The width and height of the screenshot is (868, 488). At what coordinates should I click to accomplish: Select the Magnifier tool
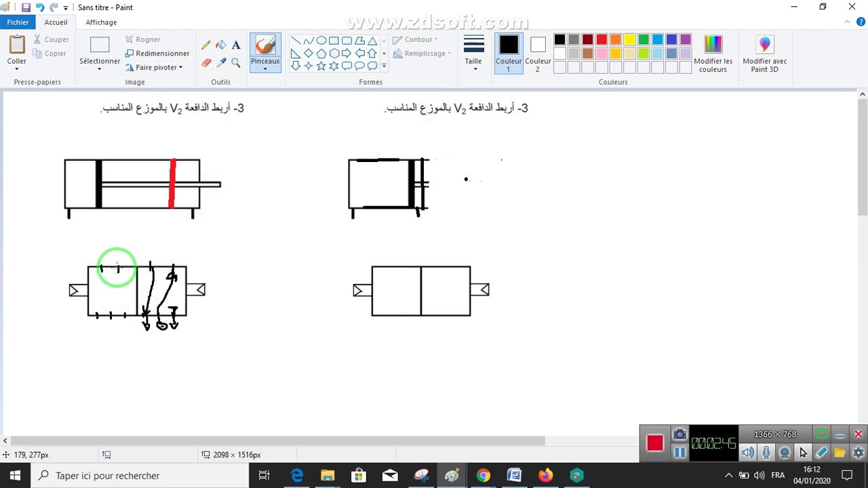click(x=236, y=62)
